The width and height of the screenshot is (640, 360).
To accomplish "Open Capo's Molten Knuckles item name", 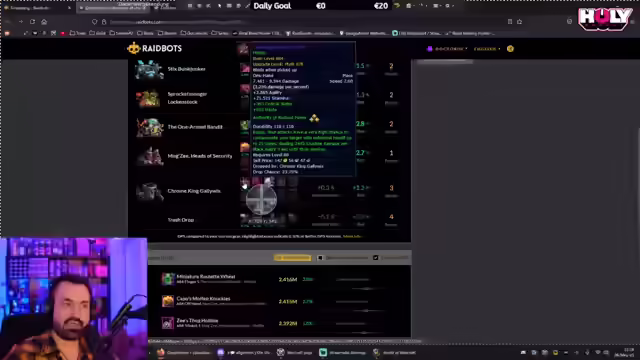I will (x=203, y=299).
